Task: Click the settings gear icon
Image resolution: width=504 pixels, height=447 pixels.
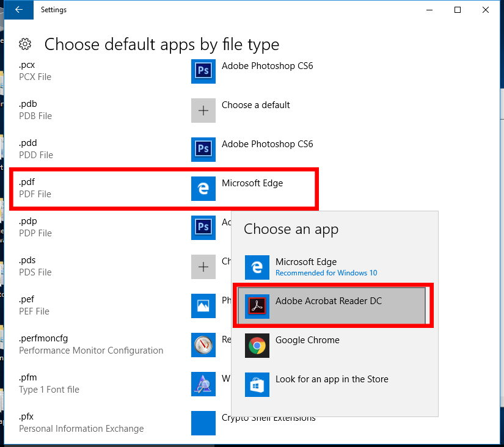Action: click(25, 44)
